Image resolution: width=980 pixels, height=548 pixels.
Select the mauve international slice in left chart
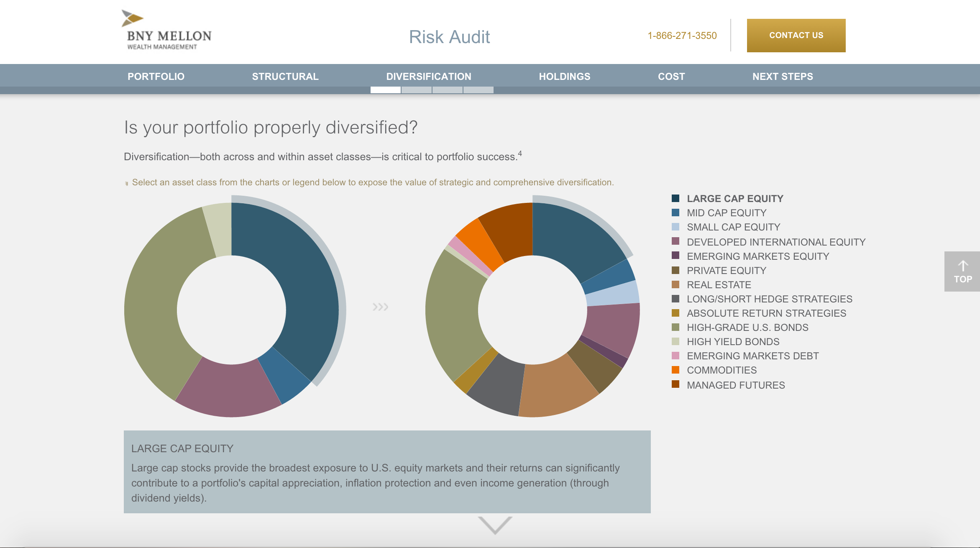[x=228, y=389]
